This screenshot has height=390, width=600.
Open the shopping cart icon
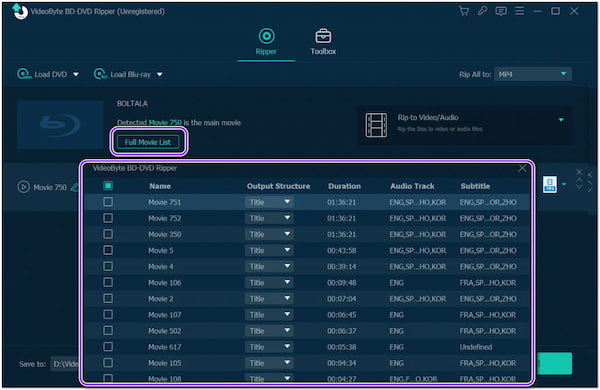(464, 11)
